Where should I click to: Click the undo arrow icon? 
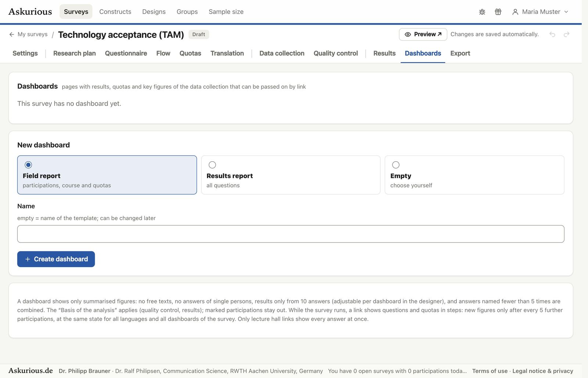coord(552,34)
